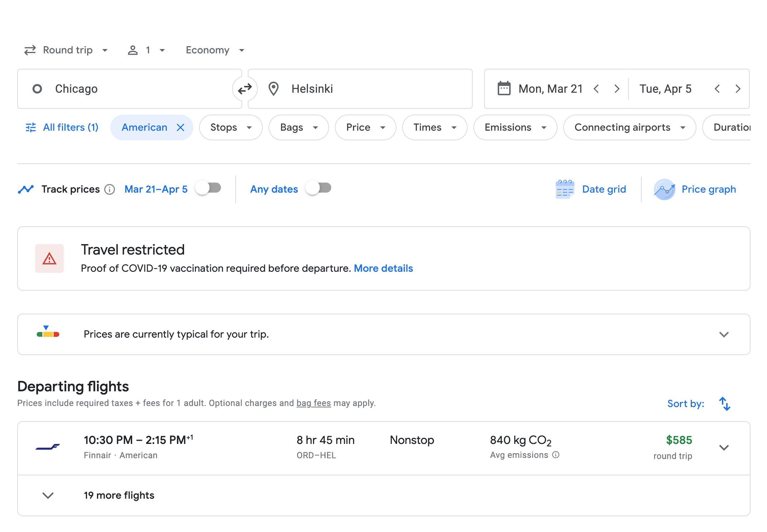Click the 8 hr 45 min duration

click(325, 440)
